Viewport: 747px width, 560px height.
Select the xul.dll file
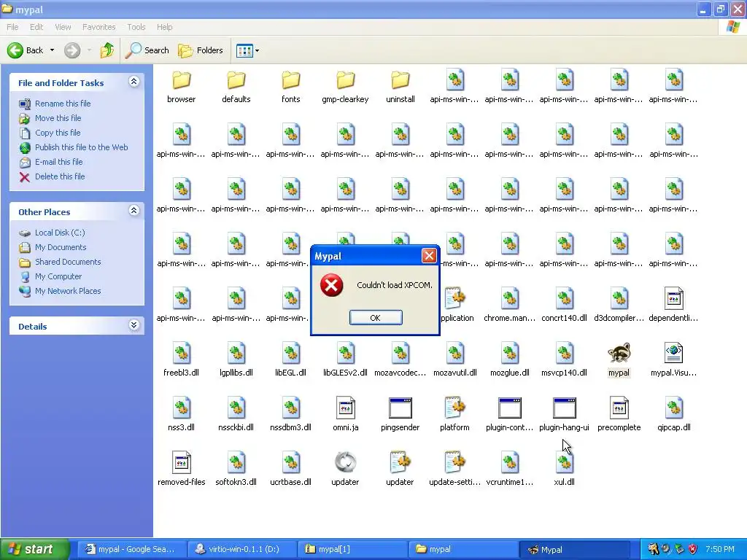point(564,470)
